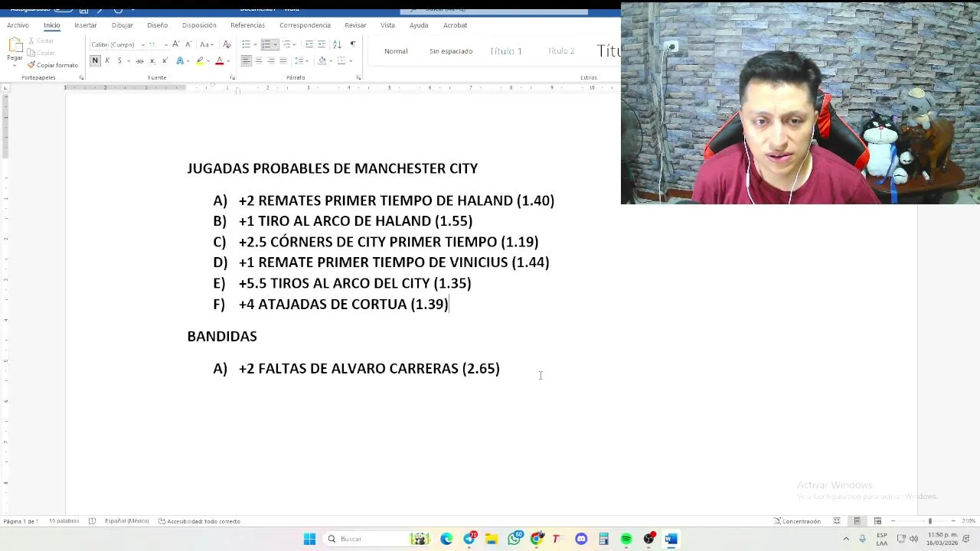The image size is (980, 551).
Task: Increase indent icon
Action: 322,44
